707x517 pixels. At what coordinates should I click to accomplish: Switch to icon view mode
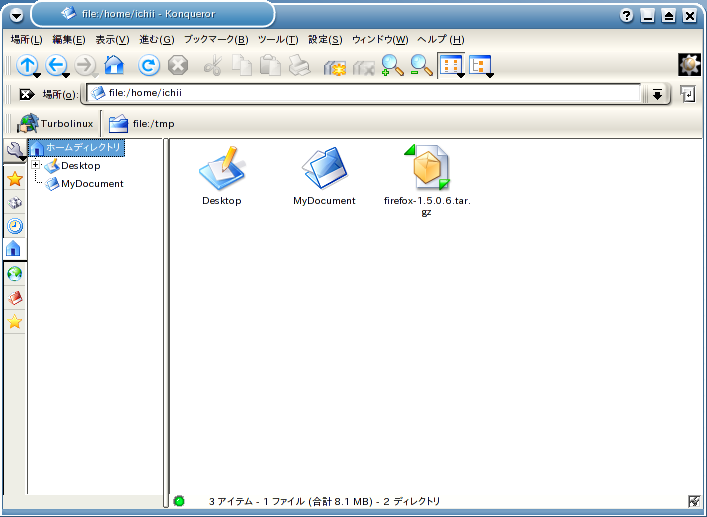449,65
